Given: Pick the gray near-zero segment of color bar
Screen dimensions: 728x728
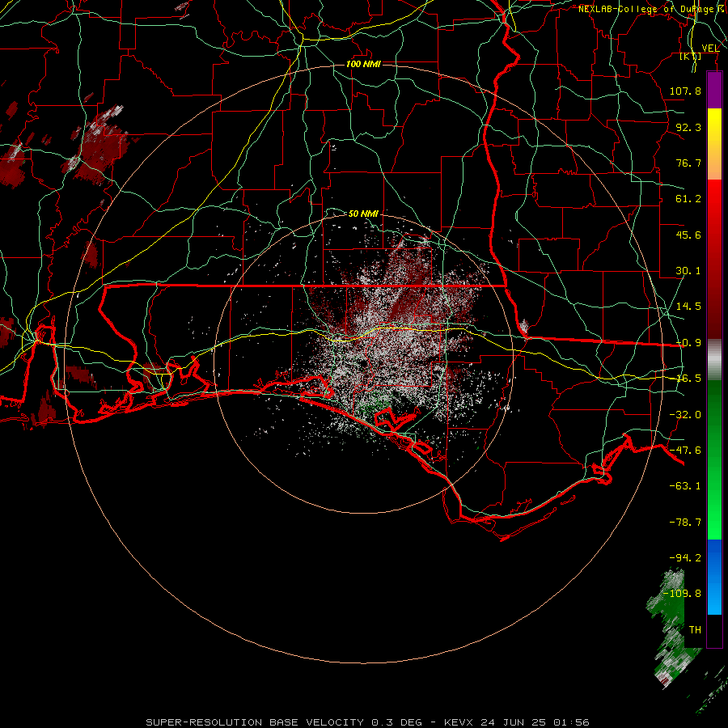Looking at the screenshot, I should point(714,360).
